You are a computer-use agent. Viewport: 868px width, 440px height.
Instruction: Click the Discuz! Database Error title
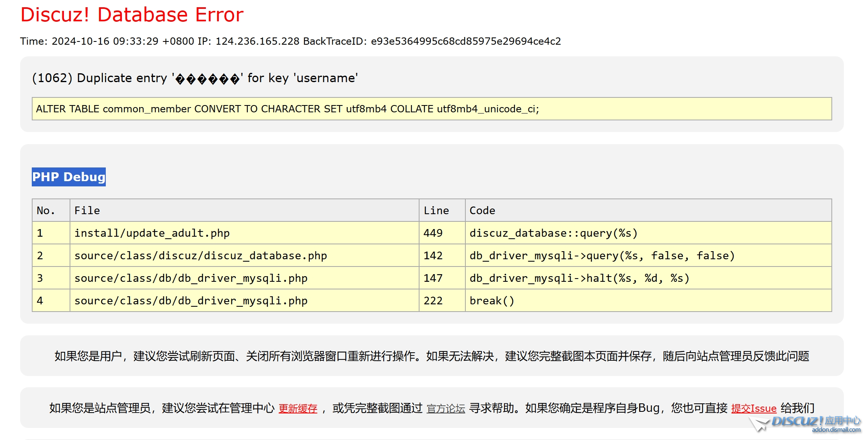tap(132, 15)
